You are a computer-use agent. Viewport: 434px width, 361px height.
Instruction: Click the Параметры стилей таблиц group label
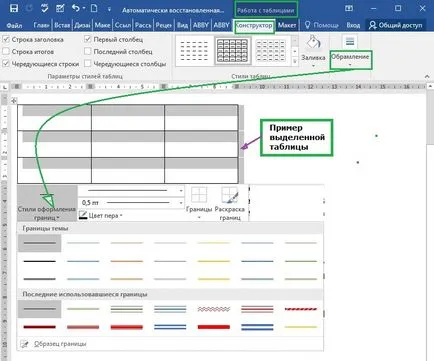pyautogui.click(x=85, y=76)
